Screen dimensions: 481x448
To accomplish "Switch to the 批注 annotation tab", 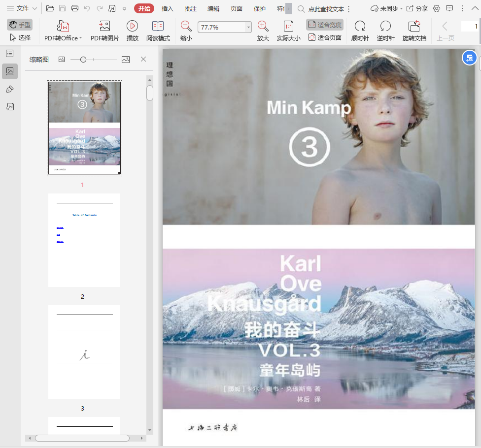I will click(x=191, y=8).
